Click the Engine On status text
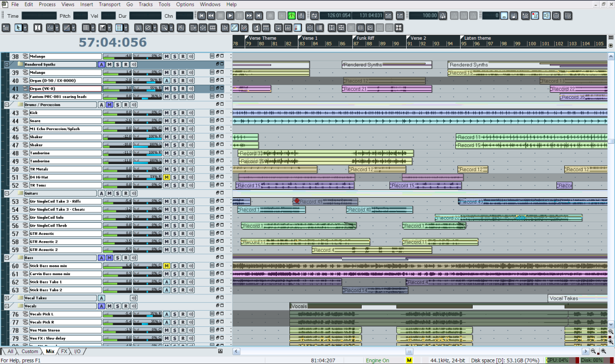Viewport: 615px width, 364px height. tap(377, 360)
